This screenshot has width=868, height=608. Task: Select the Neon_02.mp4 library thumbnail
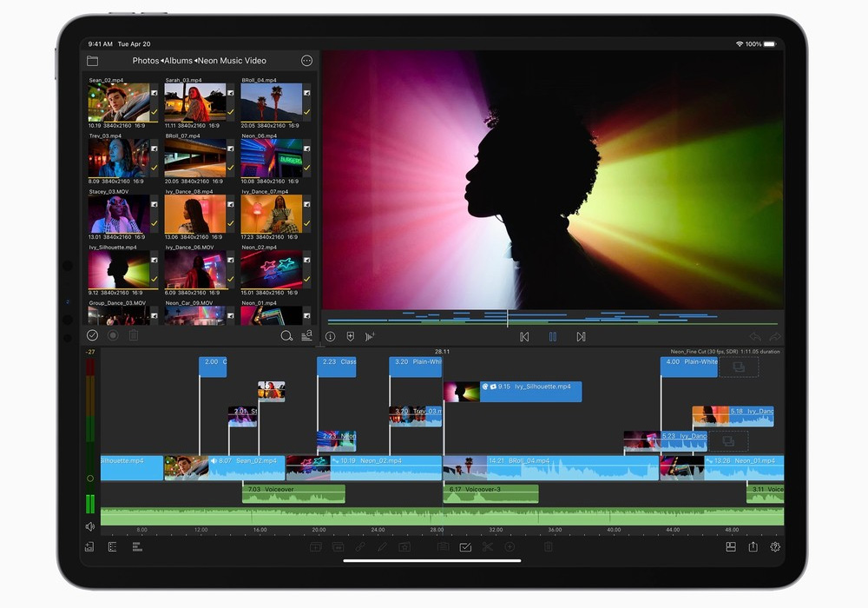tap(271, 269)
